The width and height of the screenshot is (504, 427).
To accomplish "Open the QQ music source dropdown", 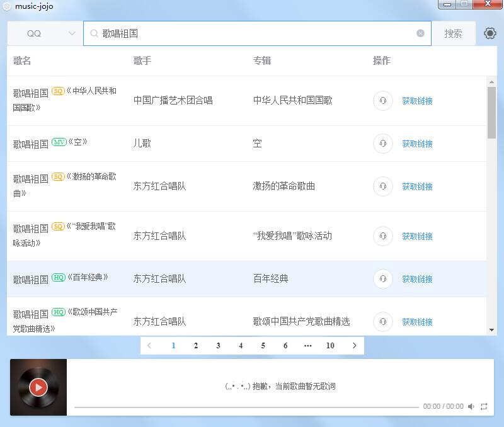I will pyautogui.click(x=45, y=33).
